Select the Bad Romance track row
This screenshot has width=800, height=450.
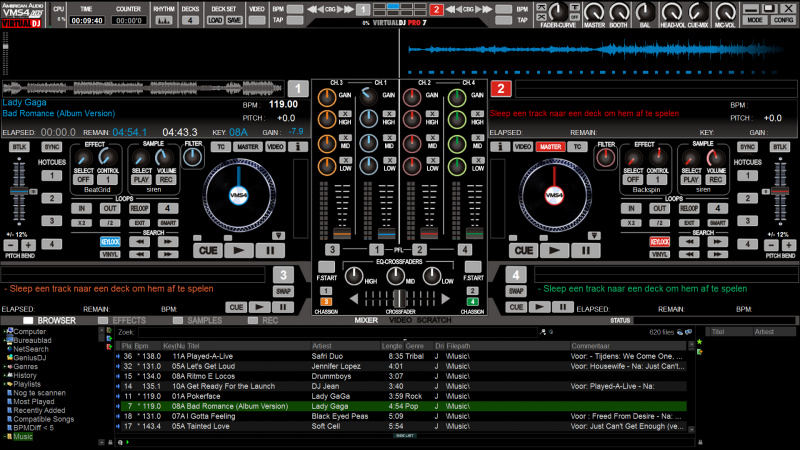pyautogui.click(x=401, y=406)
